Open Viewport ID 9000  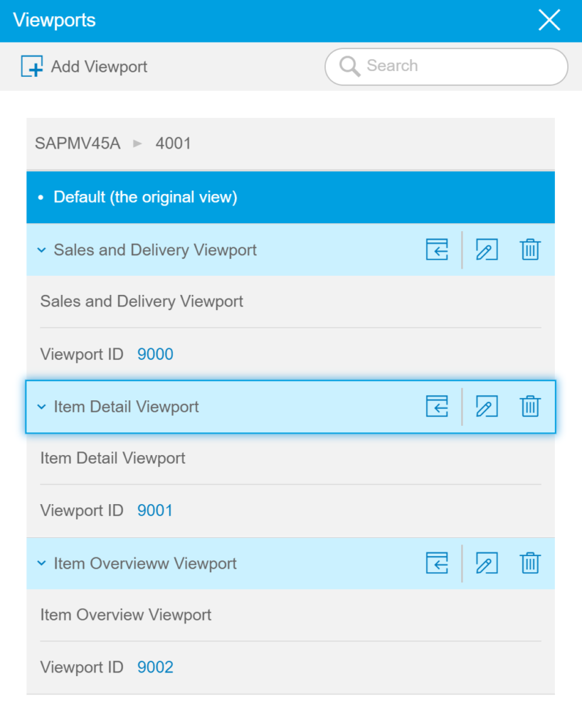tap(155, 353)
